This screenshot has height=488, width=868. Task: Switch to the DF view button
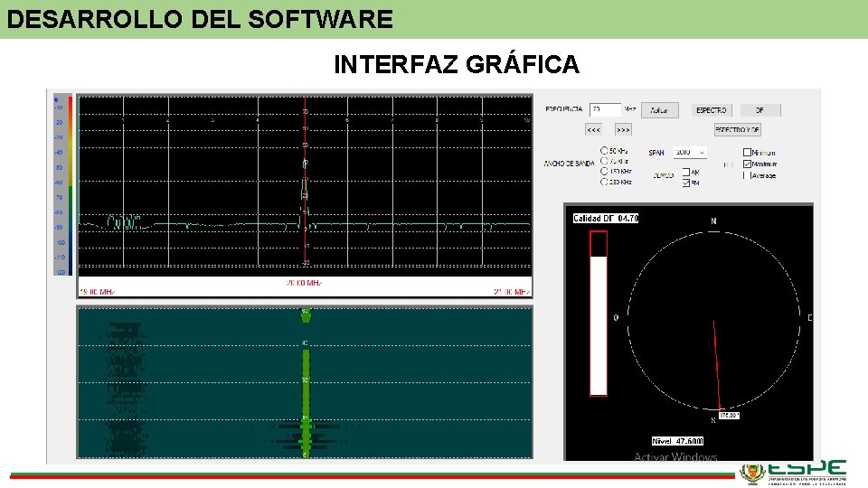pos(760,110)
